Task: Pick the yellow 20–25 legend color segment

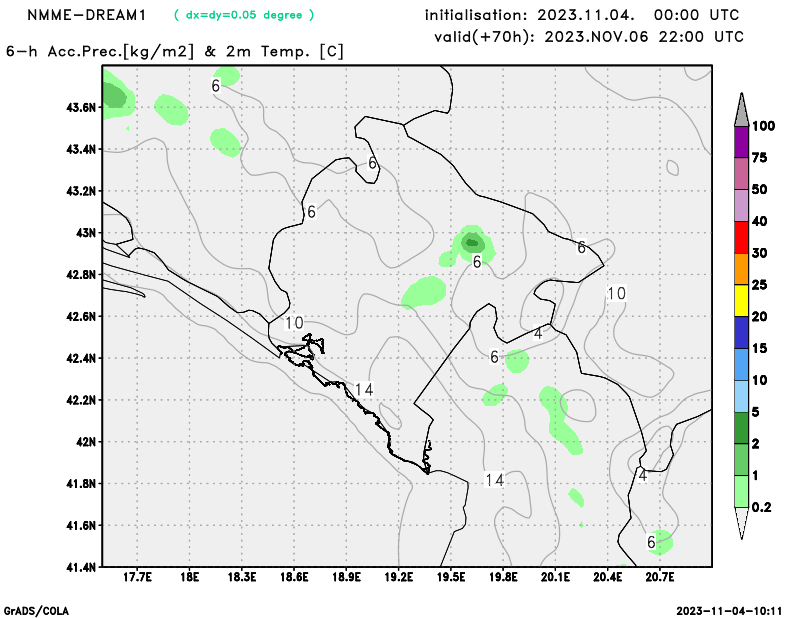Action: (x=741, y=301)
